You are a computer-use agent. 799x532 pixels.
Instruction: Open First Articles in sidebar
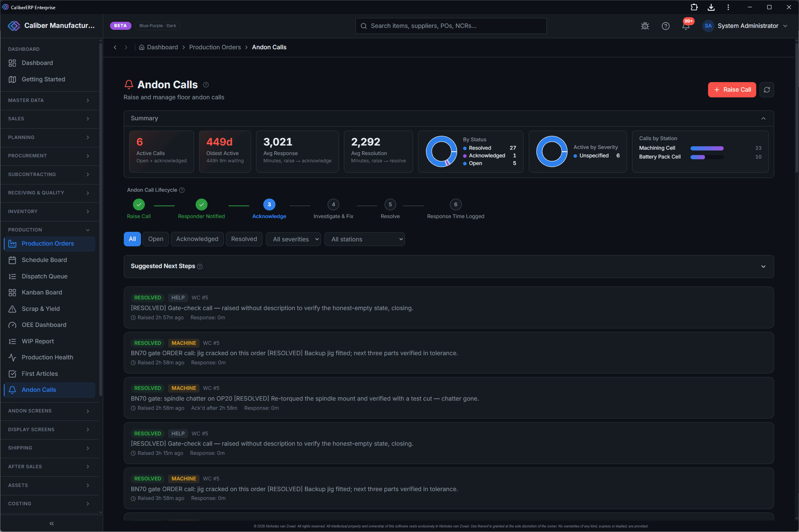(49, 374)
